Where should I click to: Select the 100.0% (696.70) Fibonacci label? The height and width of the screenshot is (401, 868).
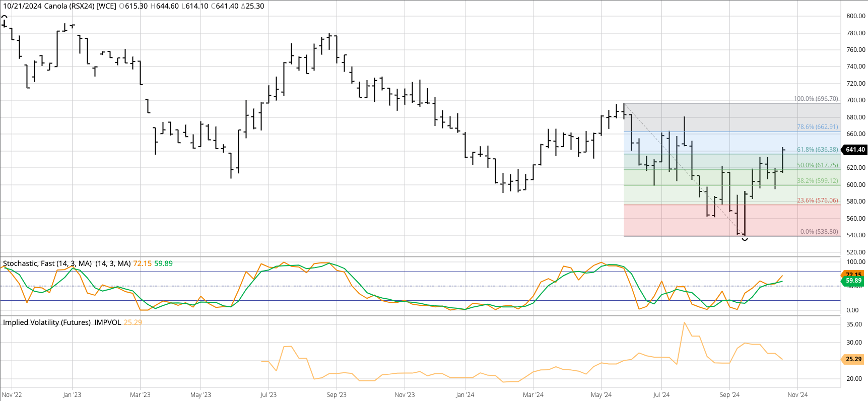tap(816, 99)
